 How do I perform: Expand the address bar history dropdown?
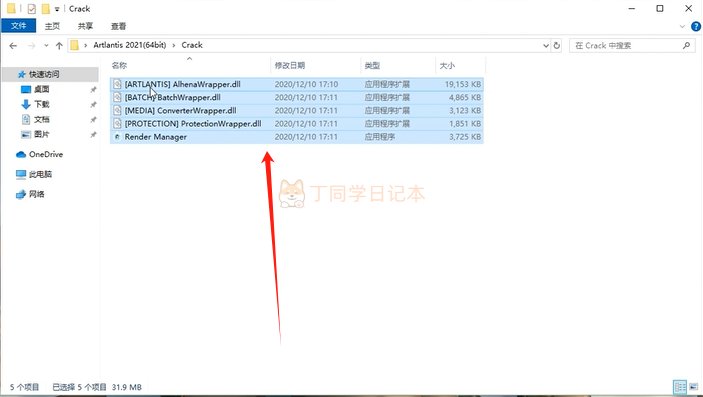[546, 45]
